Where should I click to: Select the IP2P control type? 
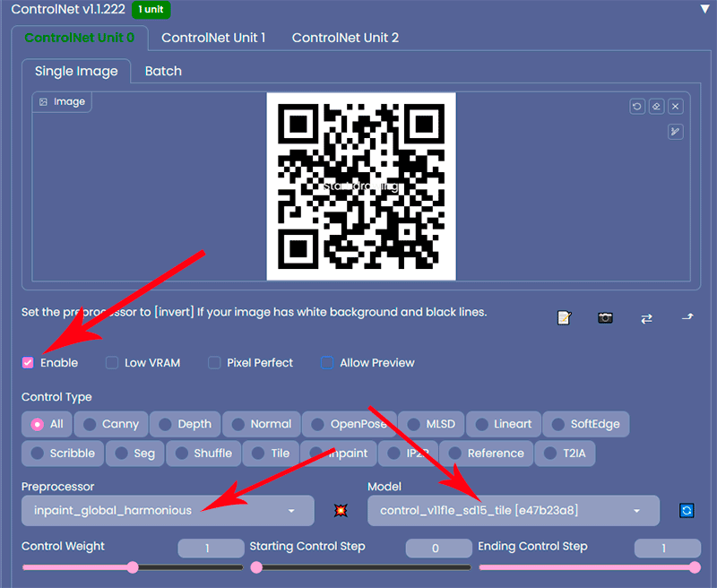(409, 454)
